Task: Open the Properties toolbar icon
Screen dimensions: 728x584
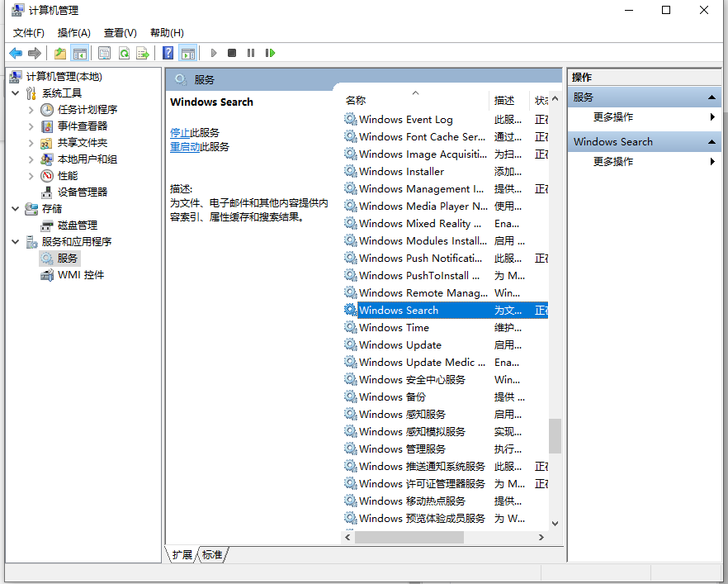Action: (105, 53)
